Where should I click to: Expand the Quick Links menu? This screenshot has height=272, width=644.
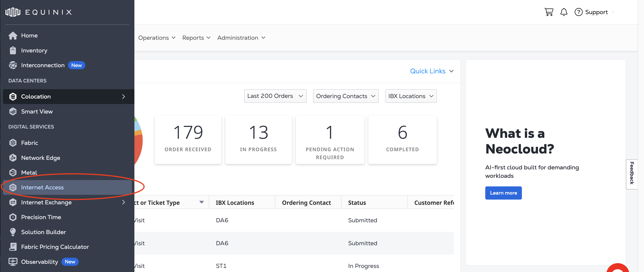432,71
